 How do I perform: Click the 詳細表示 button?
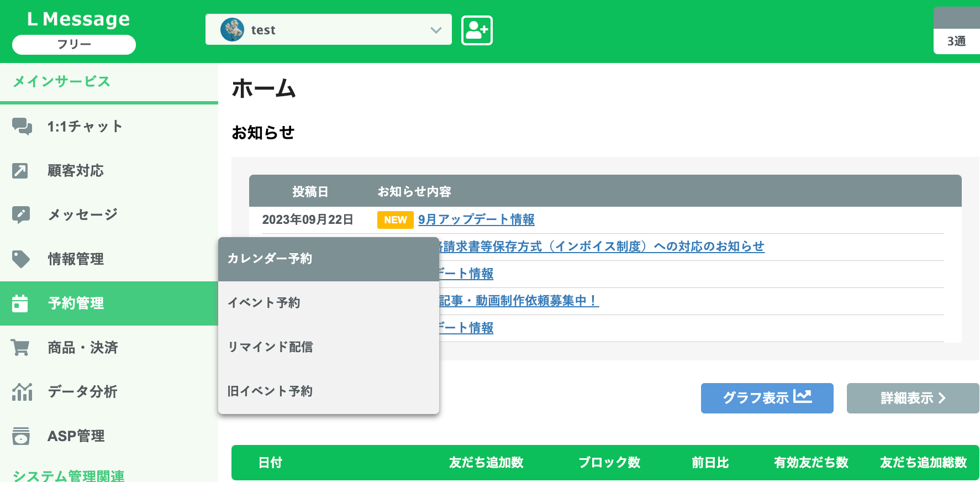913,398
